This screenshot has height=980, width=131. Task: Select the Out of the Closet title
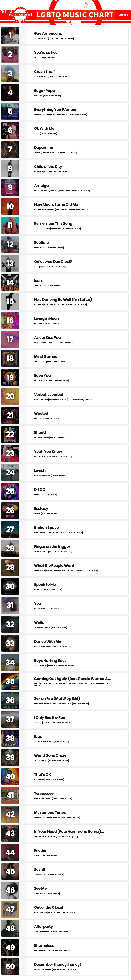click(49, 907)
